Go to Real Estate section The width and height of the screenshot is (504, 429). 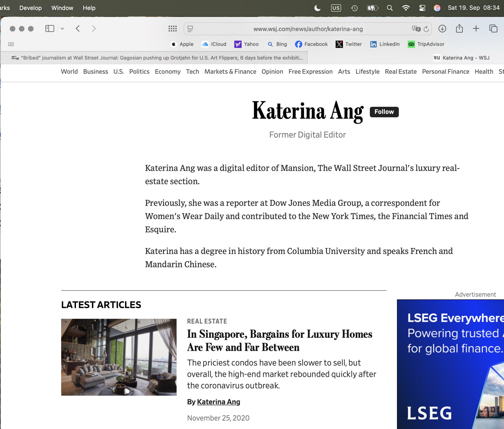pyautogui.click(x=401, y=72)
